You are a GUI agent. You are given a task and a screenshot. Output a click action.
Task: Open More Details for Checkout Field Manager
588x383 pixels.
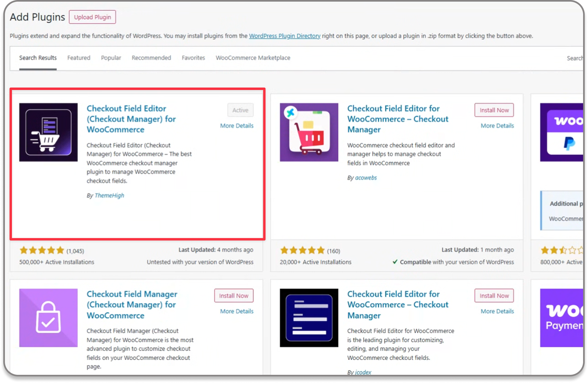pos(237,311)
